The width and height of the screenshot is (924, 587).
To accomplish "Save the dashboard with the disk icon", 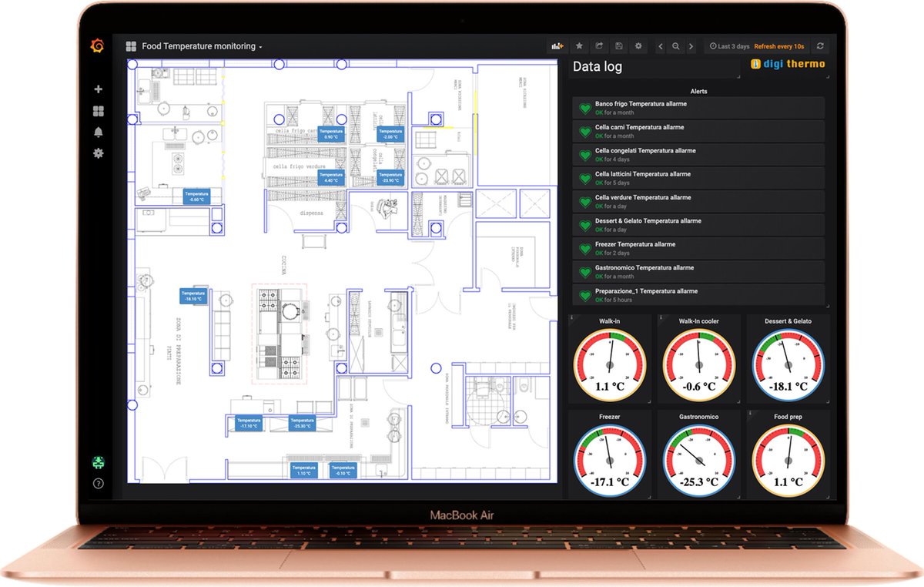I will click(x=618, y=45).
